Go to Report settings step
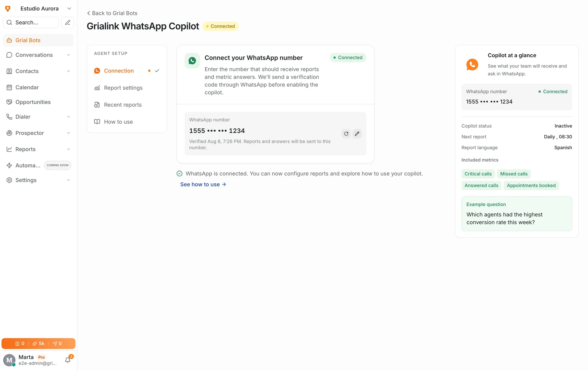 coord(127,88)
